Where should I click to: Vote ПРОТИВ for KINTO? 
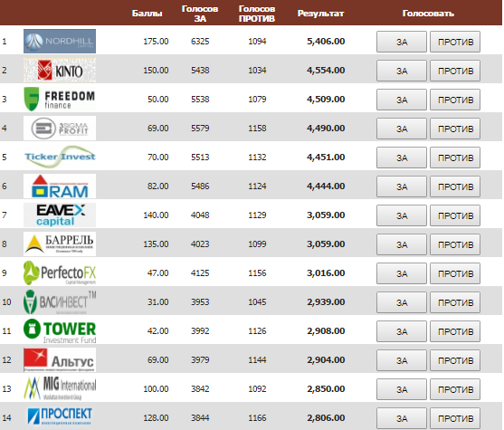tap(455, 71)
